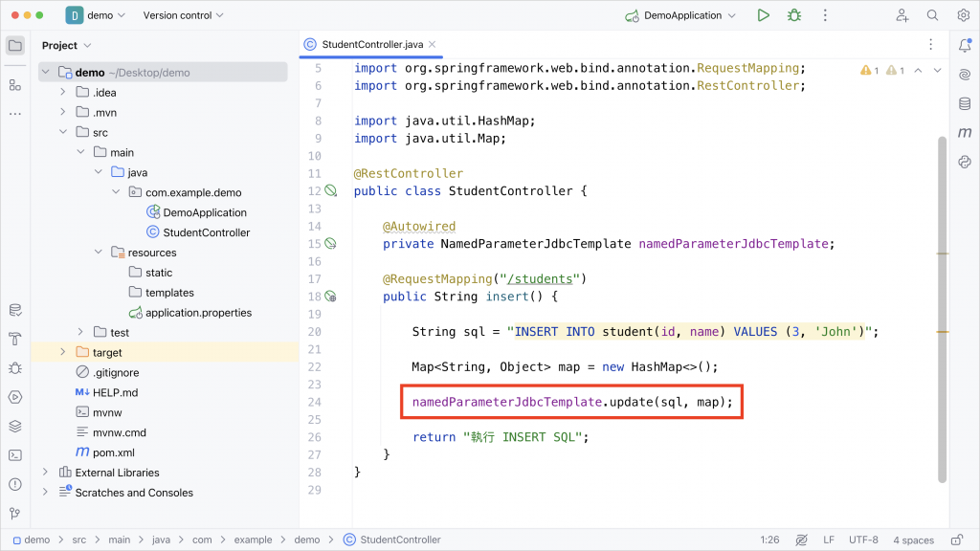Click the Search Everywhere magnifier icon
The width and height of the screenshot is (980, 551).
pyautogui.click(x=932, y=15)
